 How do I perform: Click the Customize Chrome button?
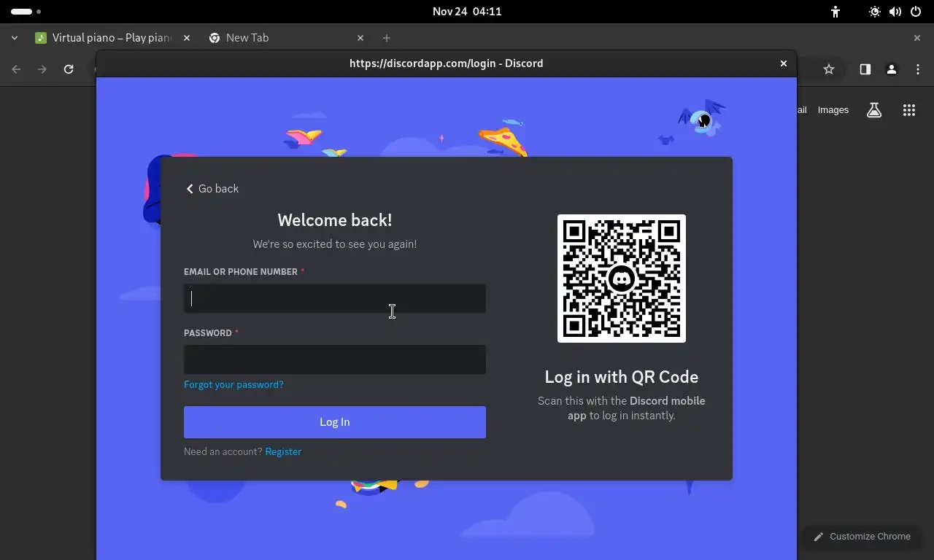(862, 537)
